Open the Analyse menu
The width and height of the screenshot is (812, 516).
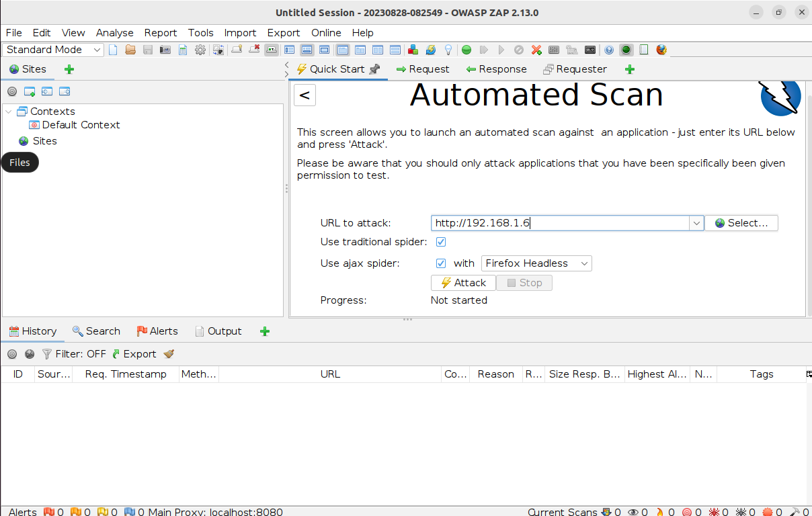coord(114,32)
